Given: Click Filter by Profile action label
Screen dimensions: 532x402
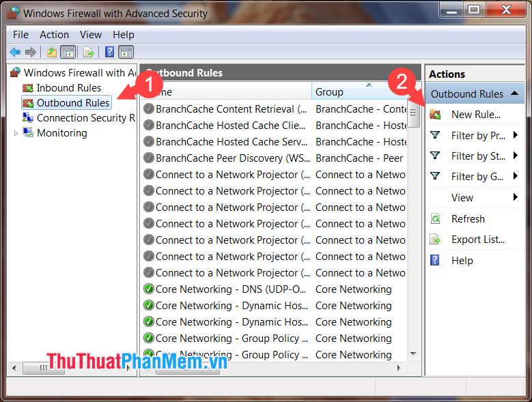Looking at the screenshot, I should (478, 136).
